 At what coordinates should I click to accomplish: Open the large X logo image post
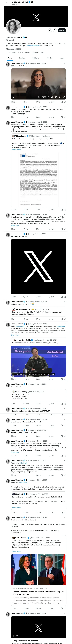39,267
